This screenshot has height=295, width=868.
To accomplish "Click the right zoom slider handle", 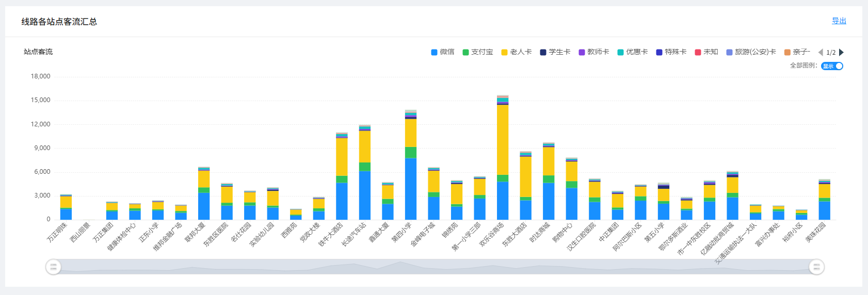I will point(816,267).
